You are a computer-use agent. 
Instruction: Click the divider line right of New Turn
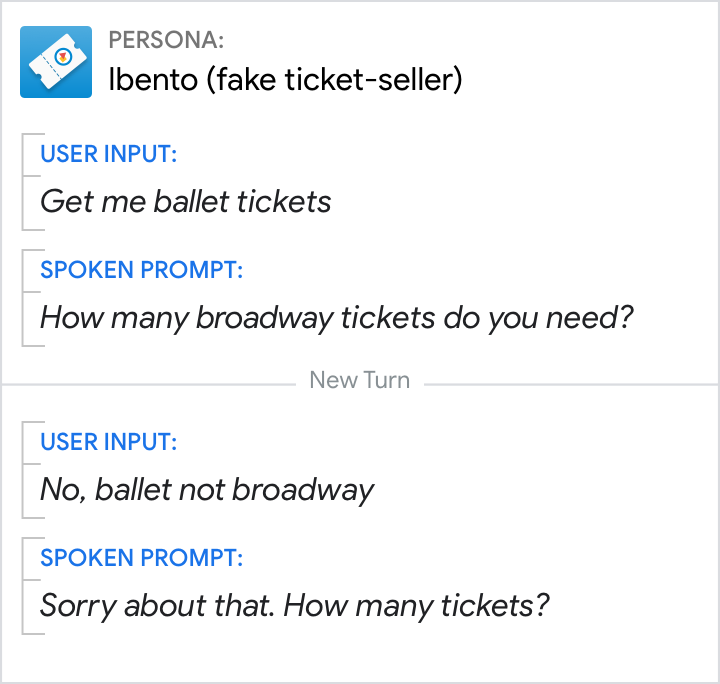(570, 384)
